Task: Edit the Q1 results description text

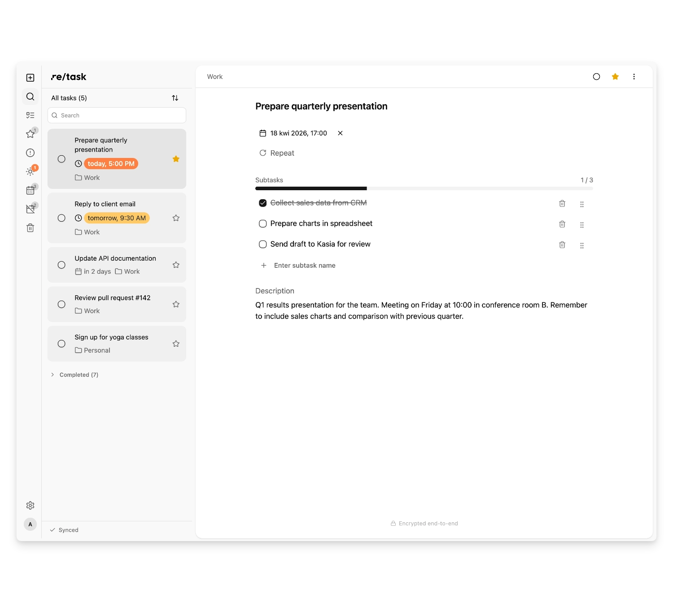Action: pos(421,310)
